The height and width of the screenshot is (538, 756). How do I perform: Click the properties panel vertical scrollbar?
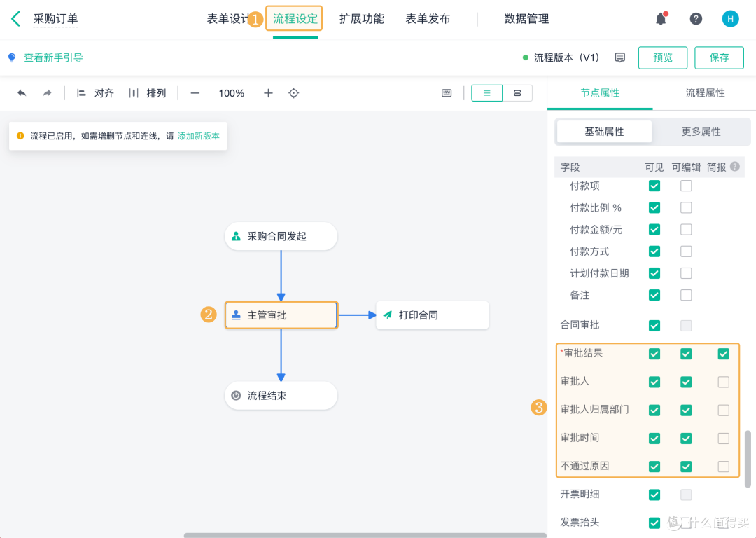coord(748,459)
